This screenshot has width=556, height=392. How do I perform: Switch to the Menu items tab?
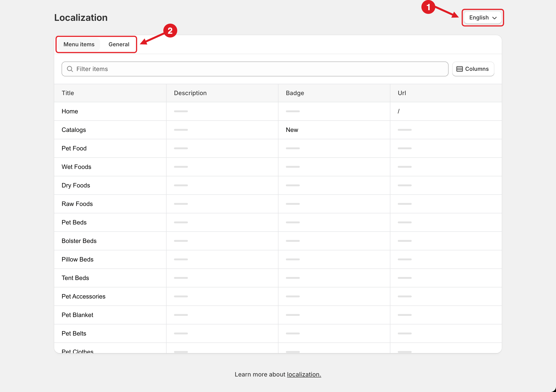click(79, 44)
